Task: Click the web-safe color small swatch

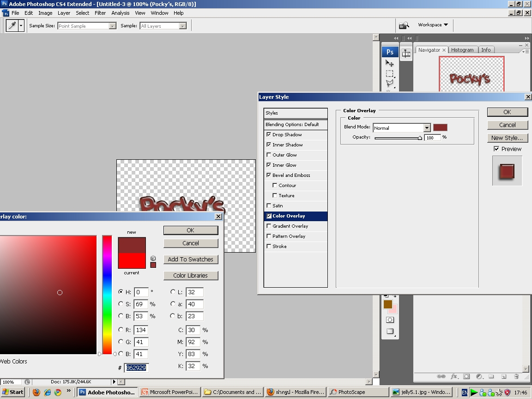Action: click(153, 265)
